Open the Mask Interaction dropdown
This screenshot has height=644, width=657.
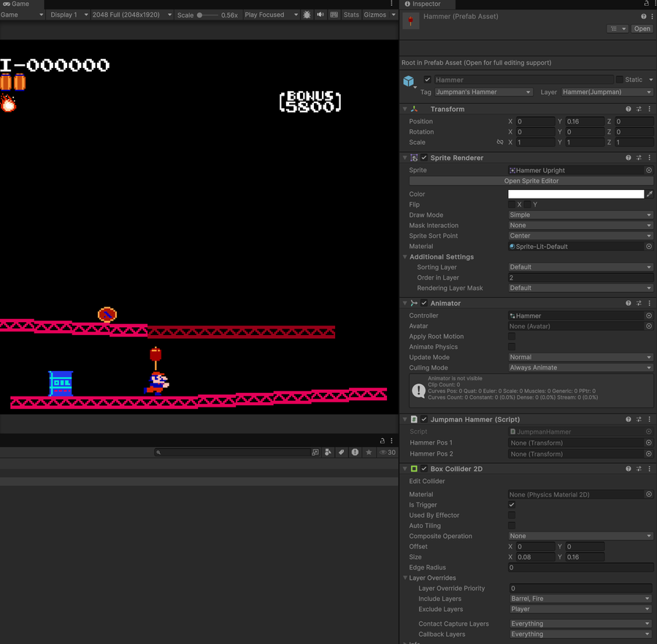click(581, 226)
